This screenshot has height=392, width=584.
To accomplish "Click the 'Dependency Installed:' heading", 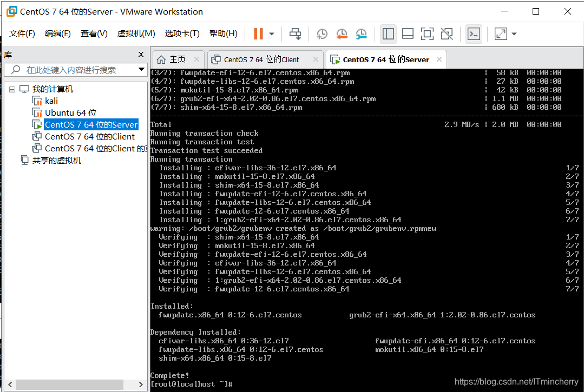I will point(195,332).
